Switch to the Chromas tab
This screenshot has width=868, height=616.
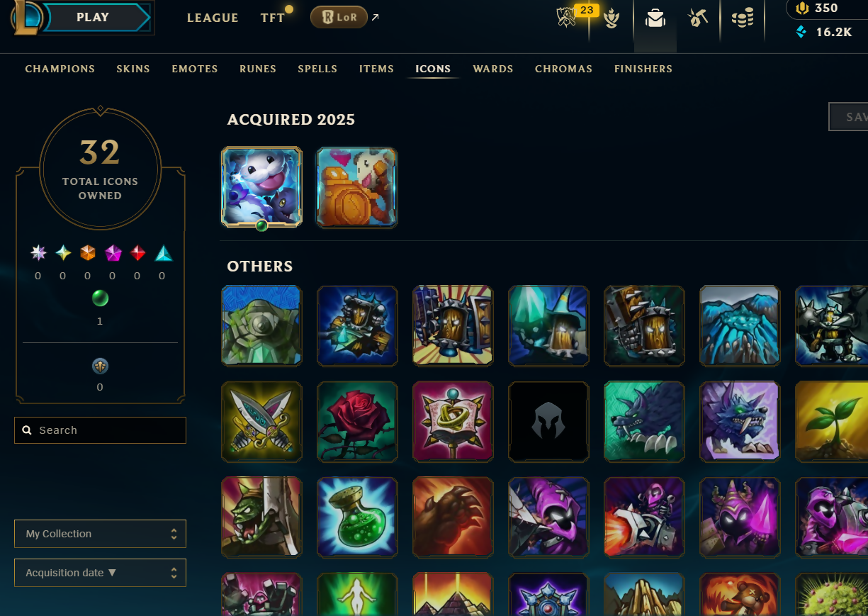pyautogui.click(x=563, y=69)
